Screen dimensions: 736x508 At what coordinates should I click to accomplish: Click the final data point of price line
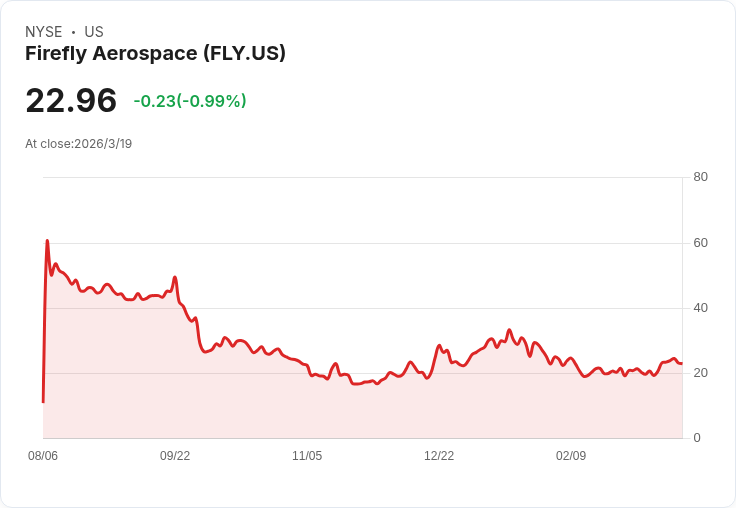682,363
